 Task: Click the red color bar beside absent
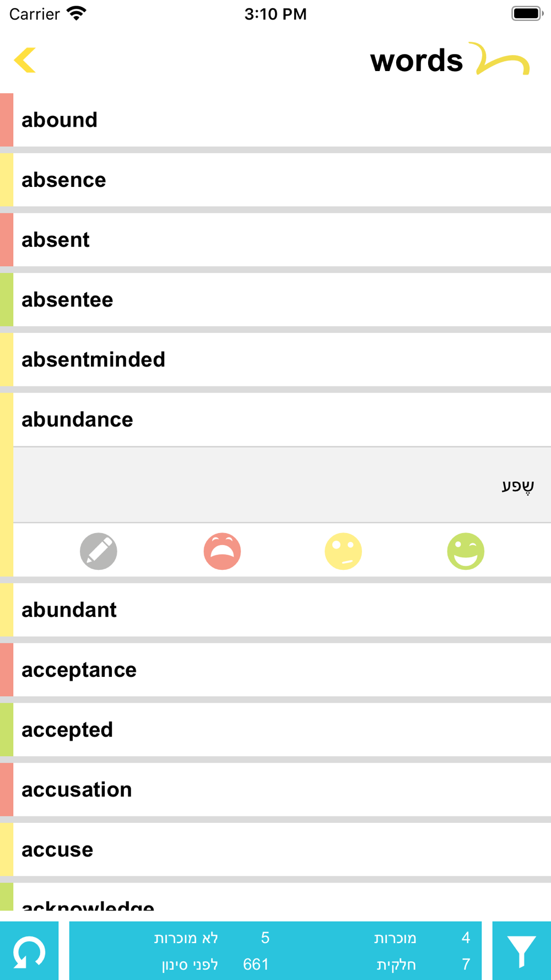tap(7, 240)
